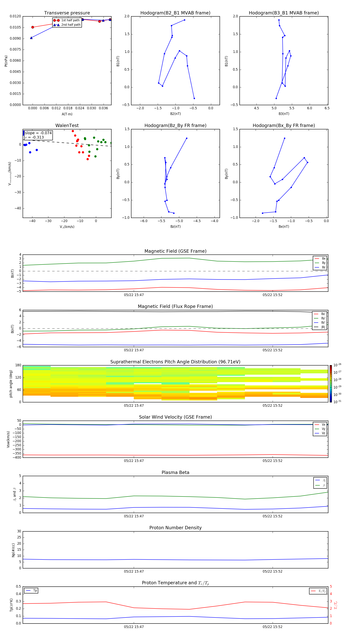This screenshot has height=644, width=351.
Task: Click the 'Transverse pressure' plot title
Action: click(67, 13)
